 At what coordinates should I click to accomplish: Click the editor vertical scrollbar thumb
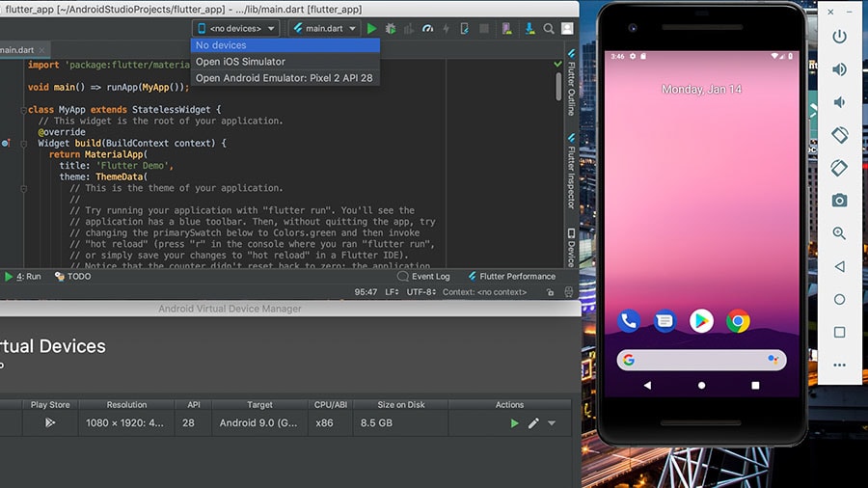(x=558, y=86)
